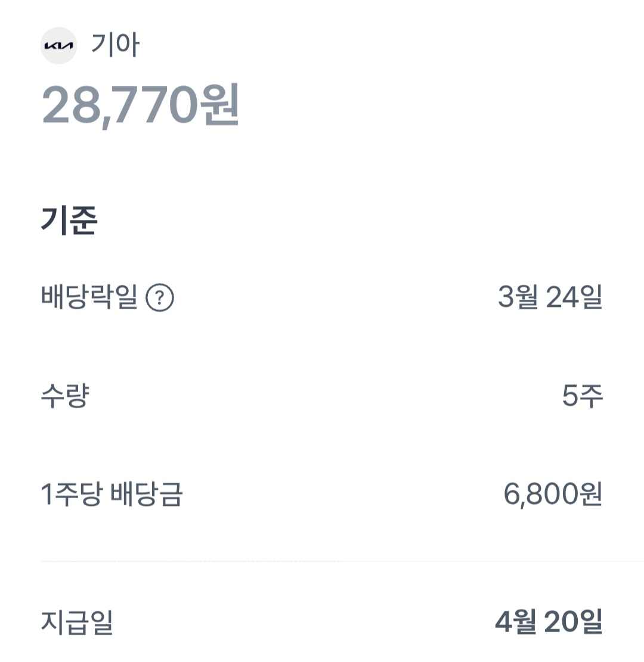
Task: Select the 기아 stock name
Action: 115,45
